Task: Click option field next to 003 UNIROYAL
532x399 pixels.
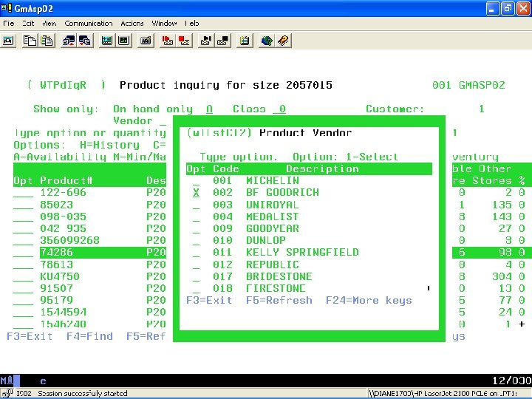Action: (196, 205)
